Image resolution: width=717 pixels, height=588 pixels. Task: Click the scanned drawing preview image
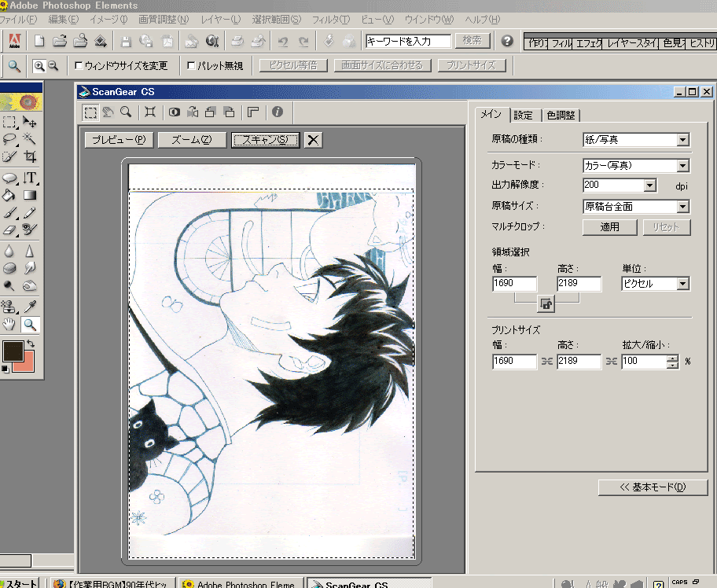click(x=271, y=362)
